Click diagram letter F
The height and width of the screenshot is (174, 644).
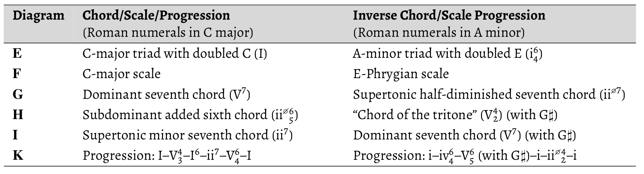(16, 74)
